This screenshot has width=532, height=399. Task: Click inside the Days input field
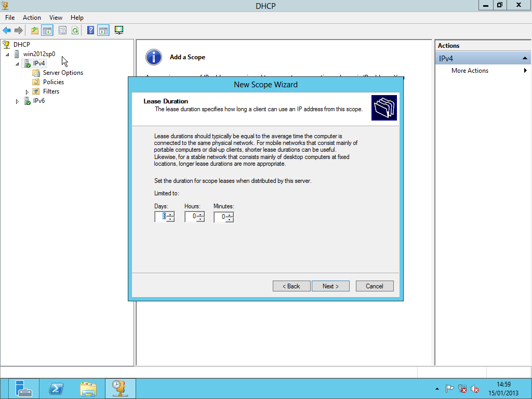[x=161, y=217]
